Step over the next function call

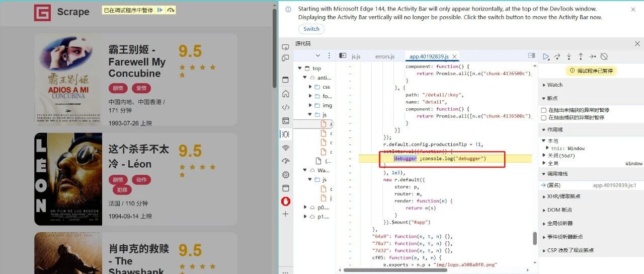click(x=557, y=56)
